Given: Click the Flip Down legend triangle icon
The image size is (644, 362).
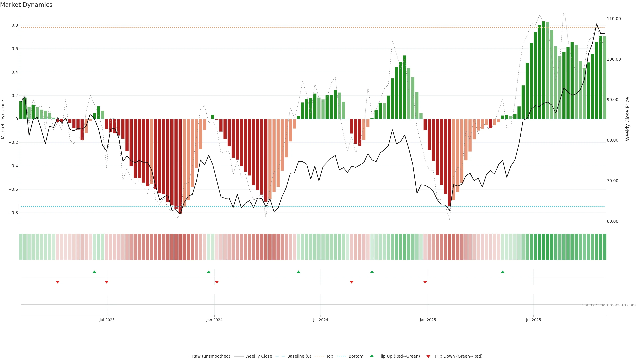Looking at the screenshot, I should (428, 356).
